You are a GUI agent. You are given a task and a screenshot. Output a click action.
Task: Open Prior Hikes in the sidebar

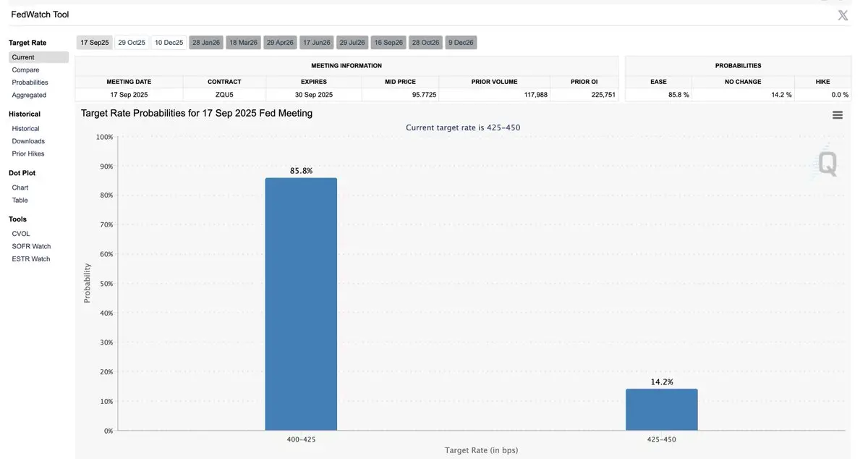coord(28,153)
